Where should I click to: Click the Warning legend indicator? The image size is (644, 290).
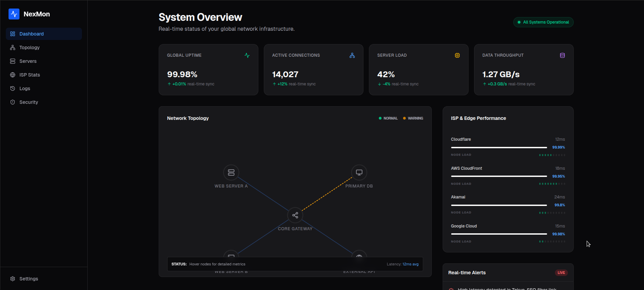tap(413, 118)
